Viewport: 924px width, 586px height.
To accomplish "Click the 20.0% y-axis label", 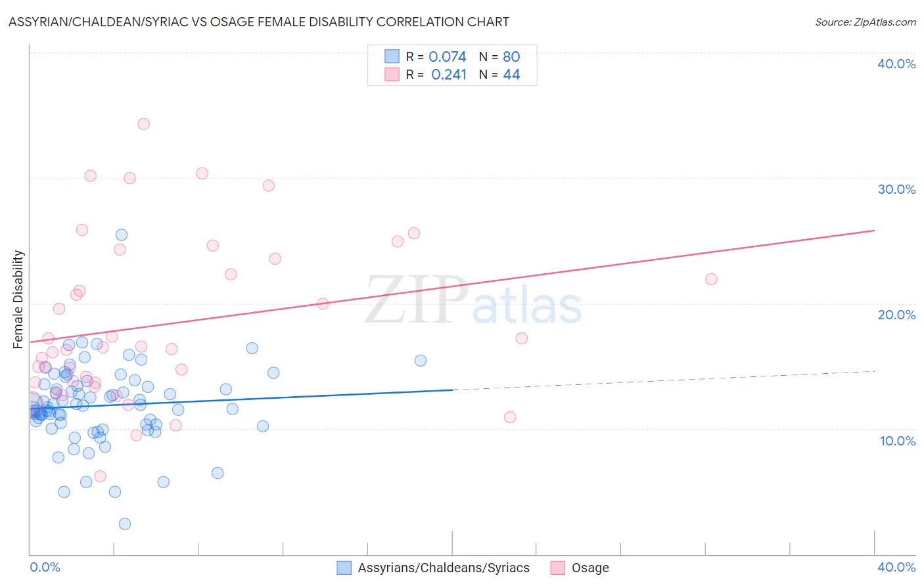I will (896, 315).
